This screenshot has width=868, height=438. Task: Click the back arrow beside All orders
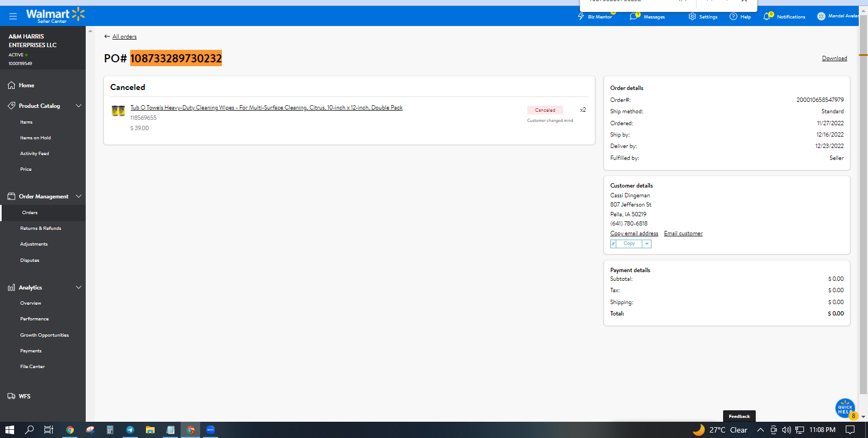click(107, 36)
